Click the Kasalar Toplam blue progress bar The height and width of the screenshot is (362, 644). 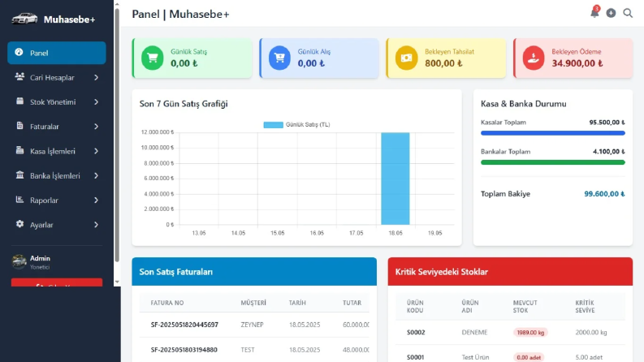tap(553, 133)
